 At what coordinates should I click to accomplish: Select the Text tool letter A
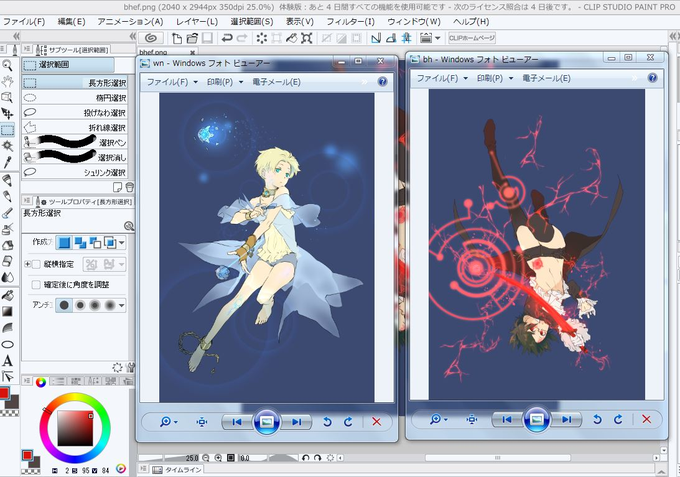point(7,361)
